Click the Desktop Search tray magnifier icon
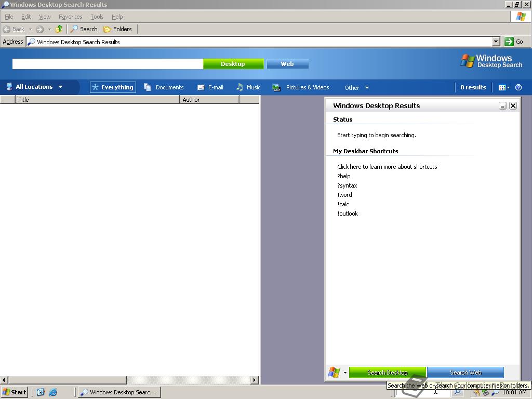The height and width of the screenshot is (399, 532). pyautogui.click(x=495, y=393)
